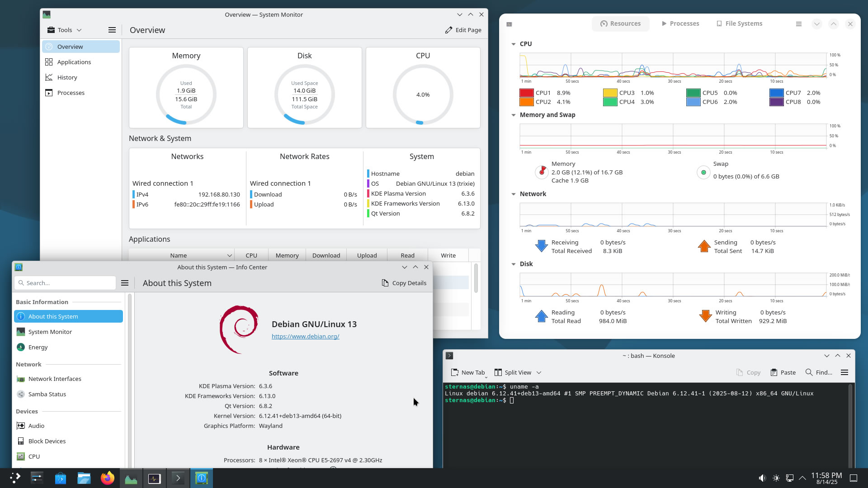Collapse the Network section
The width and height of the screenshot is (868, 488).
tap(514, 194)
